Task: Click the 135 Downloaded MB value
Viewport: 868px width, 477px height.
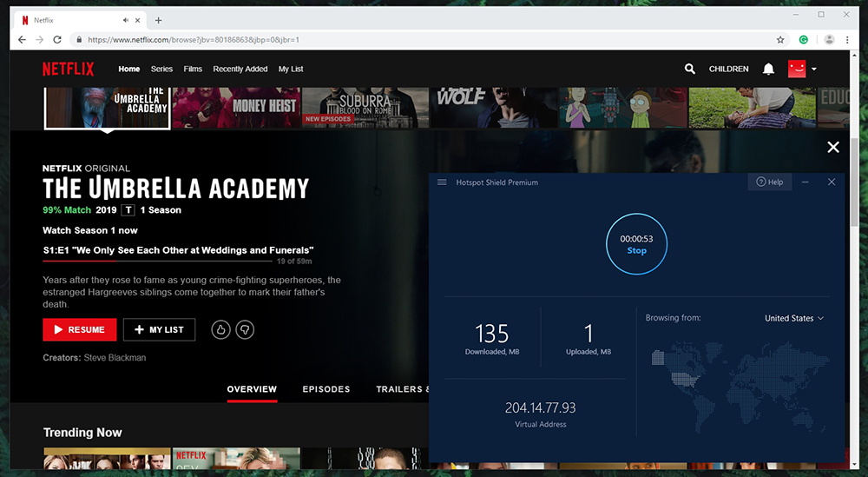Action: point(491,334)
